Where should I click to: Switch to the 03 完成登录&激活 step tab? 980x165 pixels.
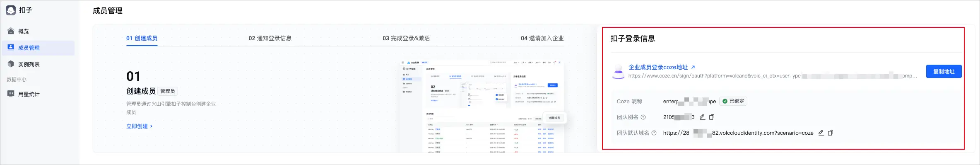[x=406, y=38]
